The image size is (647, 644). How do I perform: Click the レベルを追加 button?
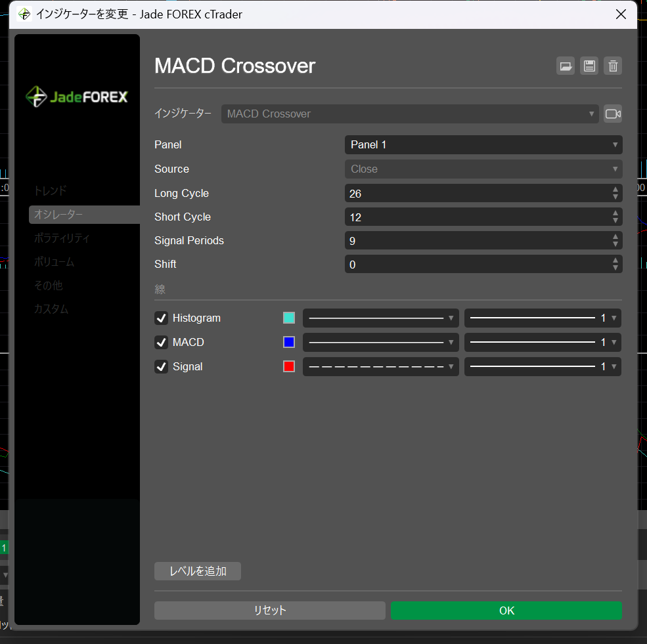[198, 571]
